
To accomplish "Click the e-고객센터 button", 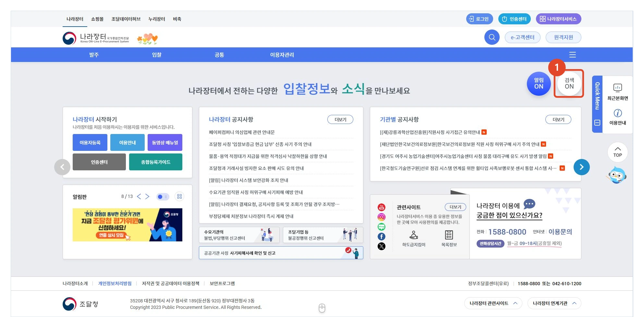I will pyautogui.click(x=523, y=37).
